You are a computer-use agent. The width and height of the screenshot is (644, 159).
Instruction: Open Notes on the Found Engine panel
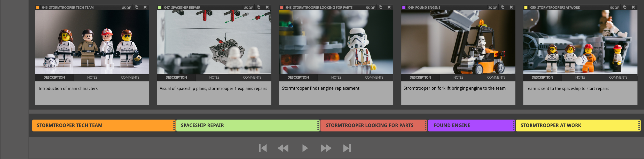pos(458,78)
